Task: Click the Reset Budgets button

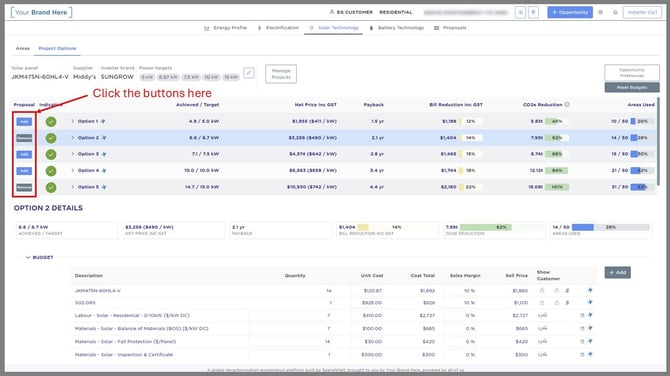Action: (632, 87)
